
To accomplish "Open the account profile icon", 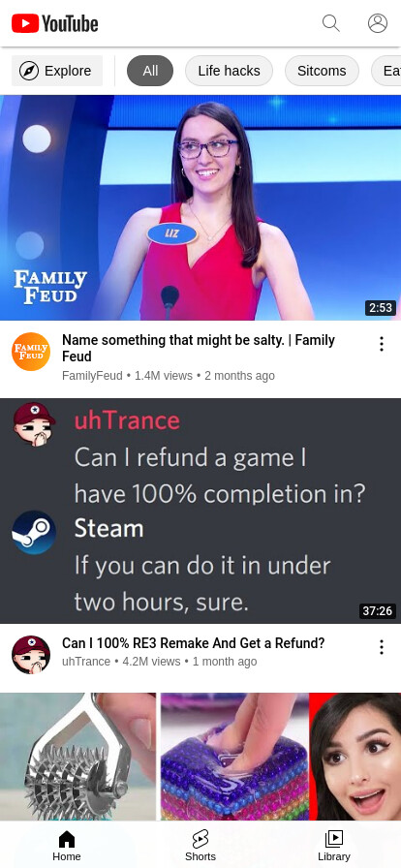I will [x=378, y=23].
